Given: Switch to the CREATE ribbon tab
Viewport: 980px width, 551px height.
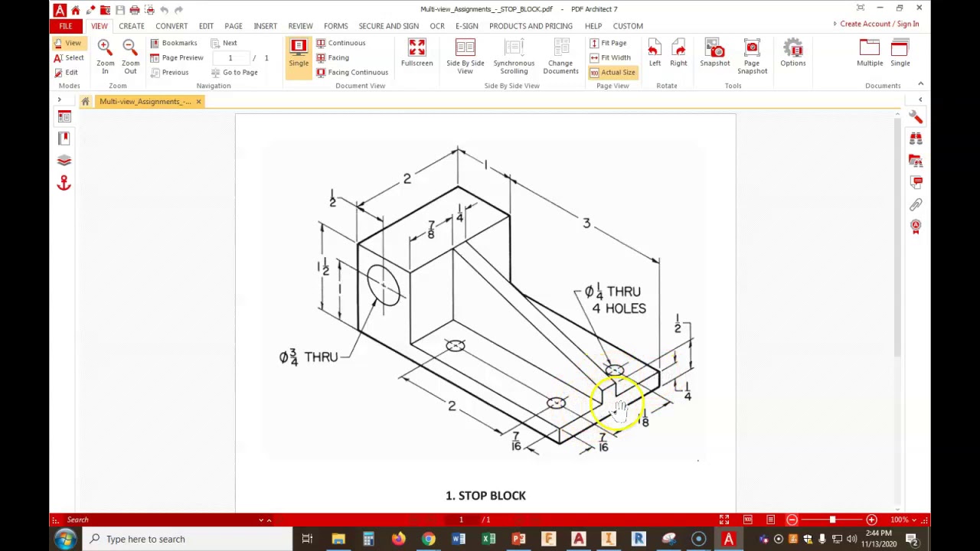Looking at the screenshot, I should point(132,26).
